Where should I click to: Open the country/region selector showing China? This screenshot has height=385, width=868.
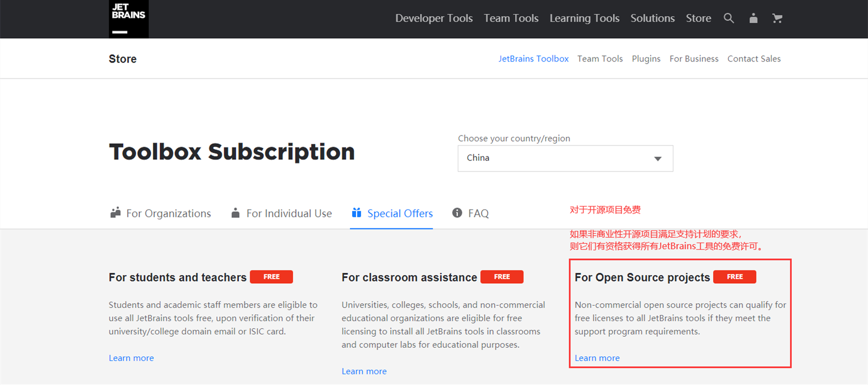click(565, 159)
